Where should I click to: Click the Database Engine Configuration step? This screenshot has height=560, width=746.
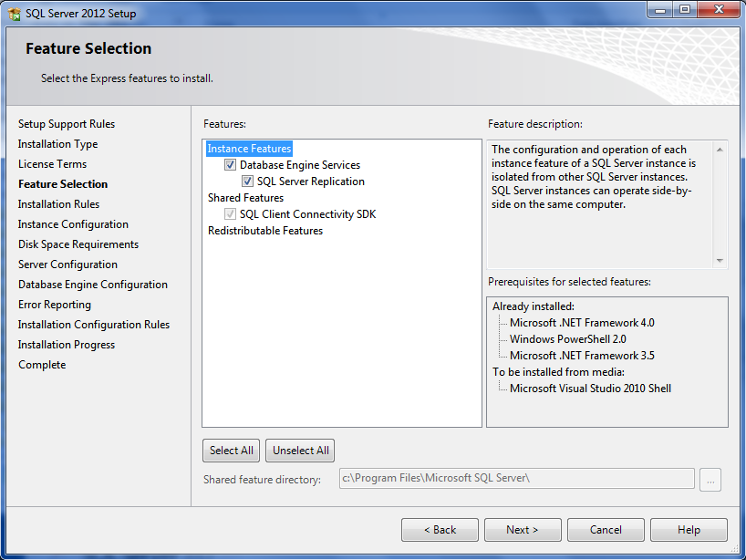[x=93, y=285]
